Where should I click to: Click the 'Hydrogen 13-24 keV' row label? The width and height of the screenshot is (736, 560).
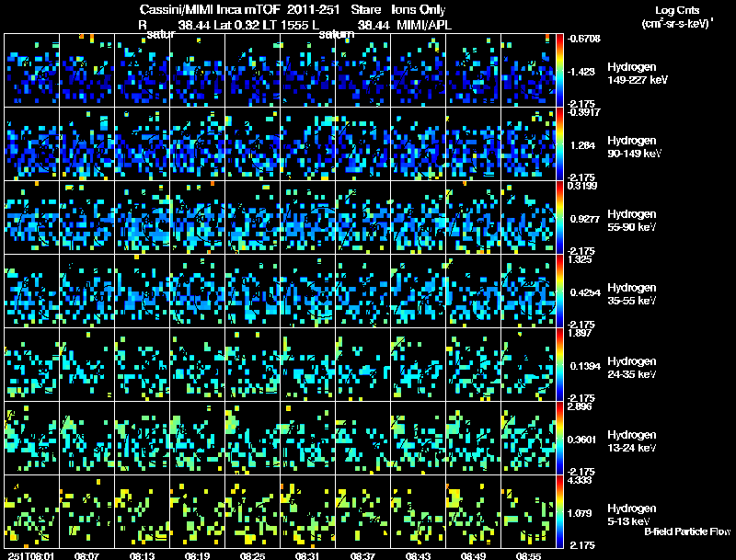tap(632, 441)
